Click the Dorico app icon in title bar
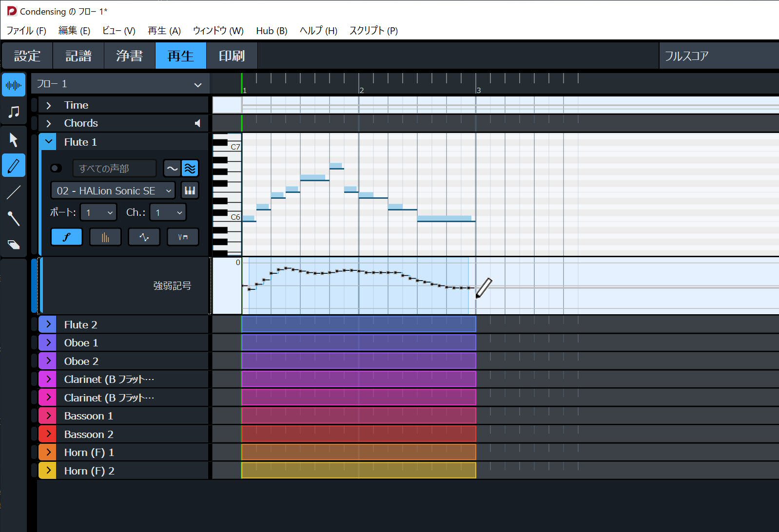Screen dimensions: 779x532 coord(12,11)
